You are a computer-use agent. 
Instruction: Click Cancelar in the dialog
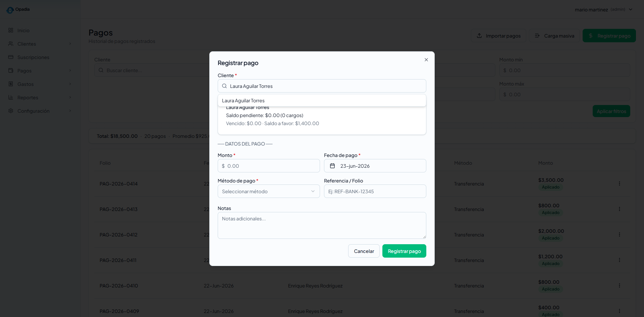(x=364, y=251)
